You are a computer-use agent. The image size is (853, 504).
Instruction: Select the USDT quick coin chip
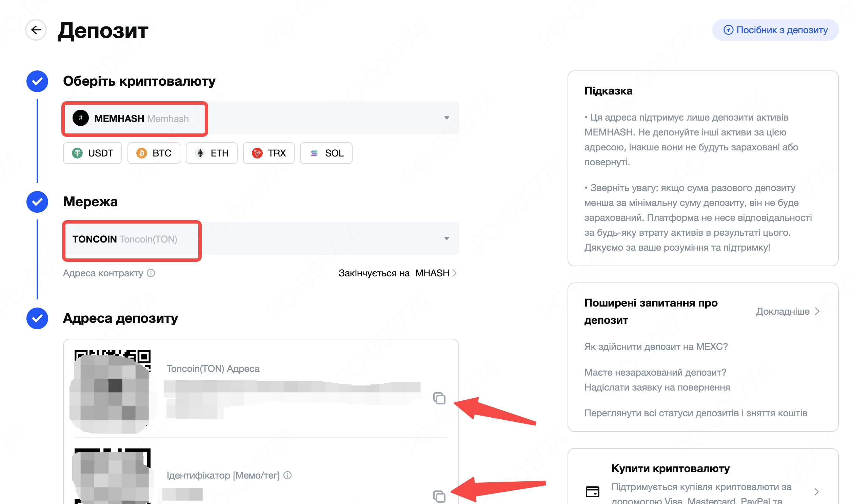pos(93,153)
